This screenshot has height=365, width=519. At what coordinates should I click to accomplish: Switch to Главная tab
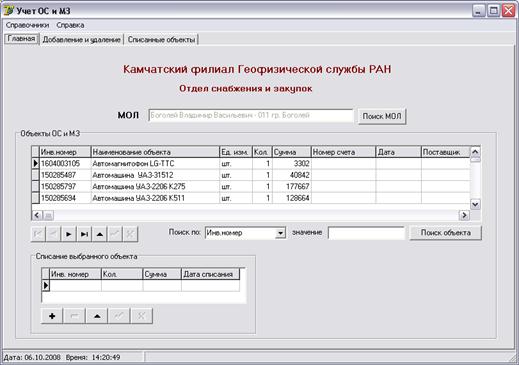coord(21,39)
